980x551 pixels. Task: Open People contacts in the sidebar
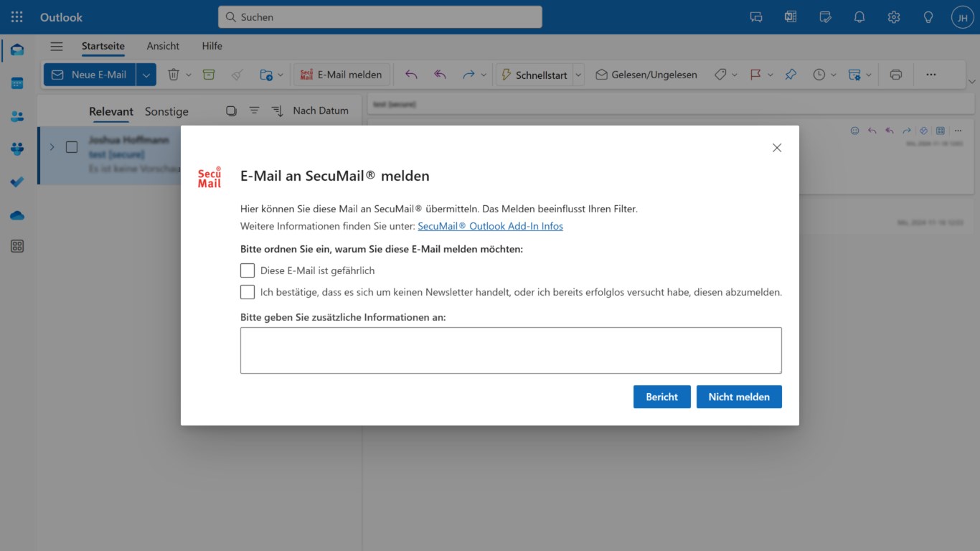[x=17, y=116]
